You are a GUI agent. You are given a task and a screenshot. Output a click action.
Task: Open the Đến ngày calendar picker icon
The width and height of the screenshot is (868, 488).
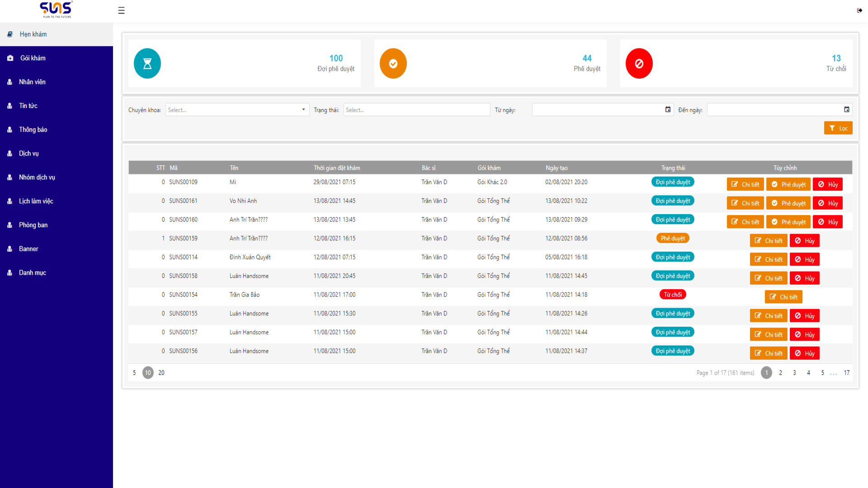click(x=846, y=110)
